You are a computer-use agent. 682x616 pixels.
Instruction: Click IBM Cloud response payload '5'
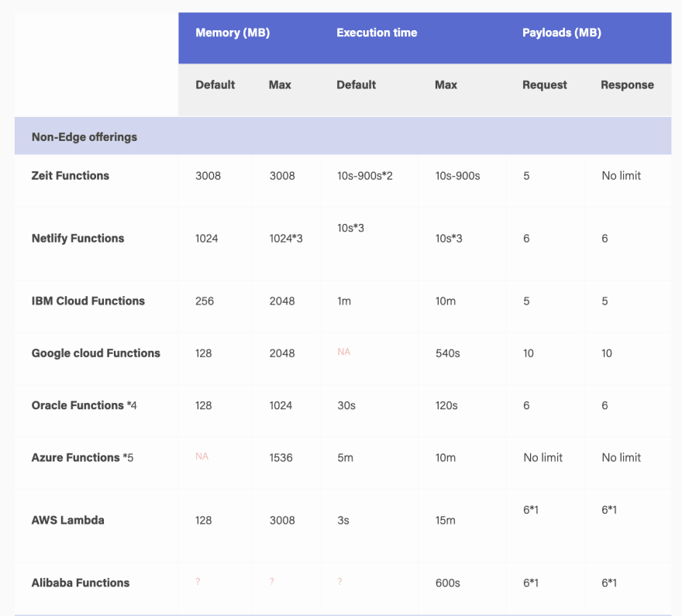(604, 301)
